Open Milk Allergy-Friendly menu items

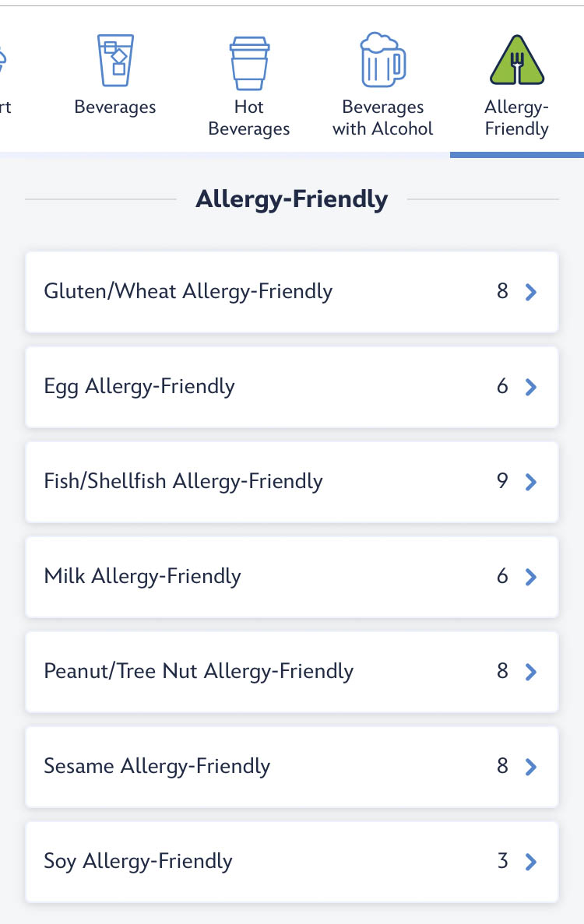(x=142, y=577)
